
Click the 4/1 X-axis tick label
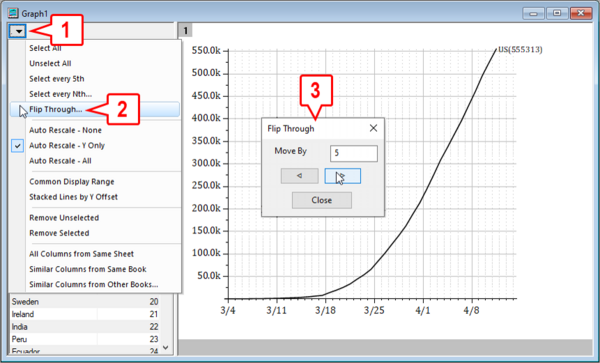(x=423, y=310)
